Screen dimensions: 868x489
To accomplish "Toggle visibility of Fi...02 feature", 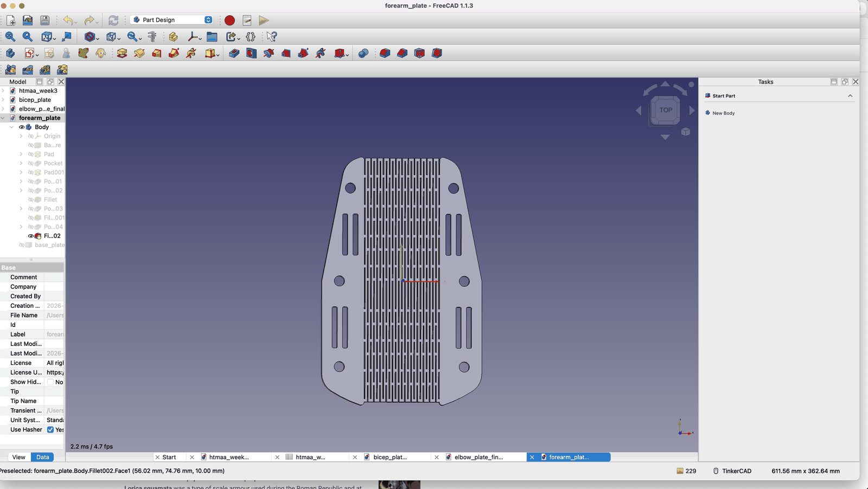I will pos(31,236).
